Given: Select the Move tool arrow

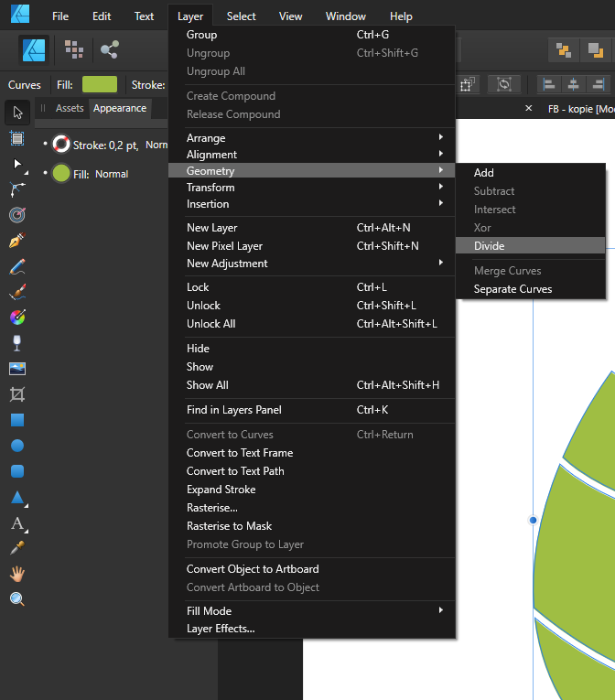Looking at the screenshot, I should (16, 113).
